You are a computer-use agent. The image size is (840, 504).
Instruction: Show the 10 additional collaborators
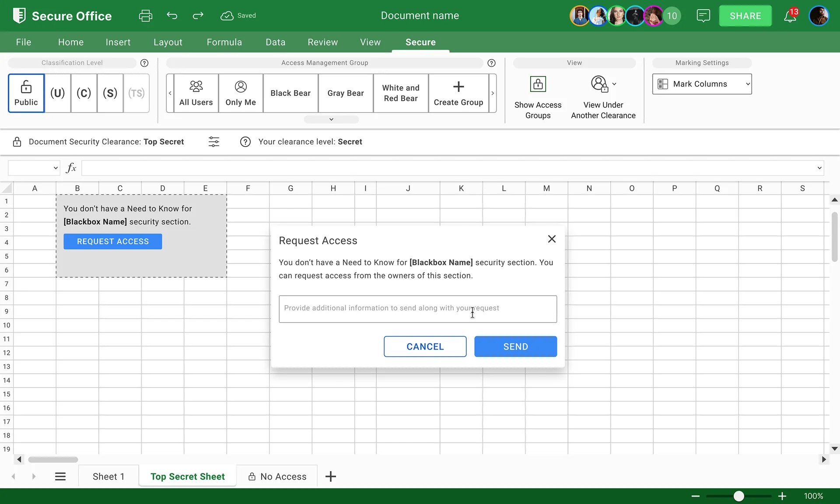point(672,16)
